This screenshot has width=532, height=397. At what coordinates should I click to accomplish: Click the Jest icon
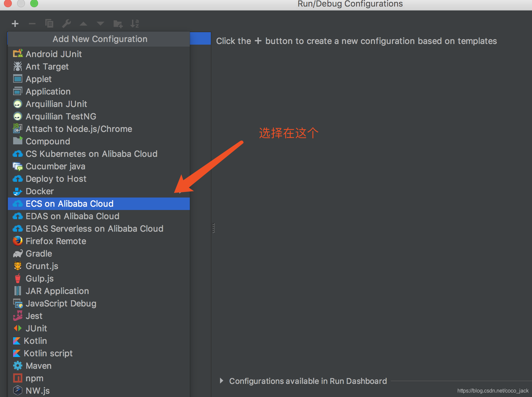18,316
